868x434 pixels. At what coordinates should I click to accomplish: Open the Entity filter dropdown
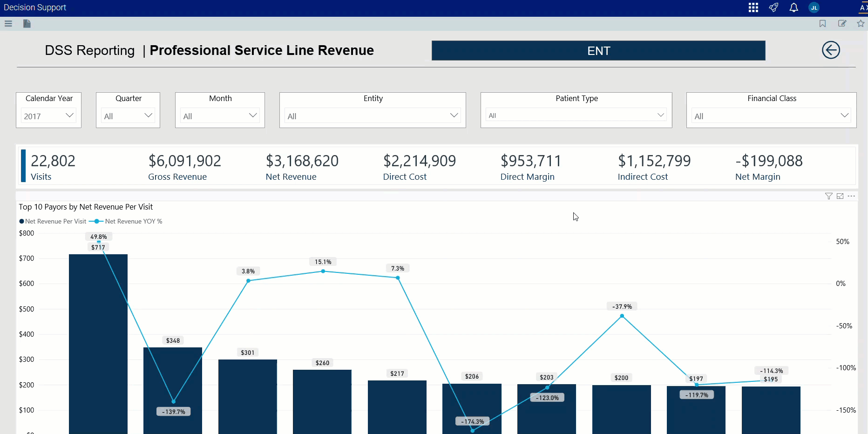[x=373, y=115]
